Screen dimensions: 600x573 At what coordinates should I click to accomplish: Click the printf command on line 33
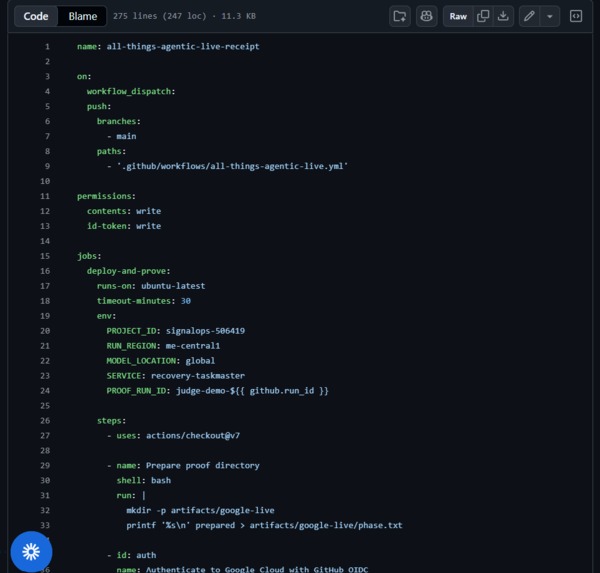(264, 525)
